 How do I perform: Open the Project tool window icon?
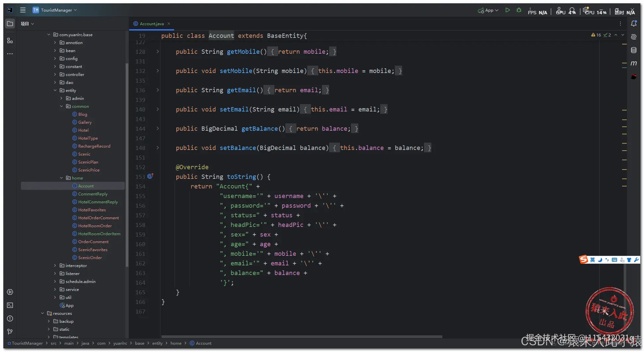[10, 24]
